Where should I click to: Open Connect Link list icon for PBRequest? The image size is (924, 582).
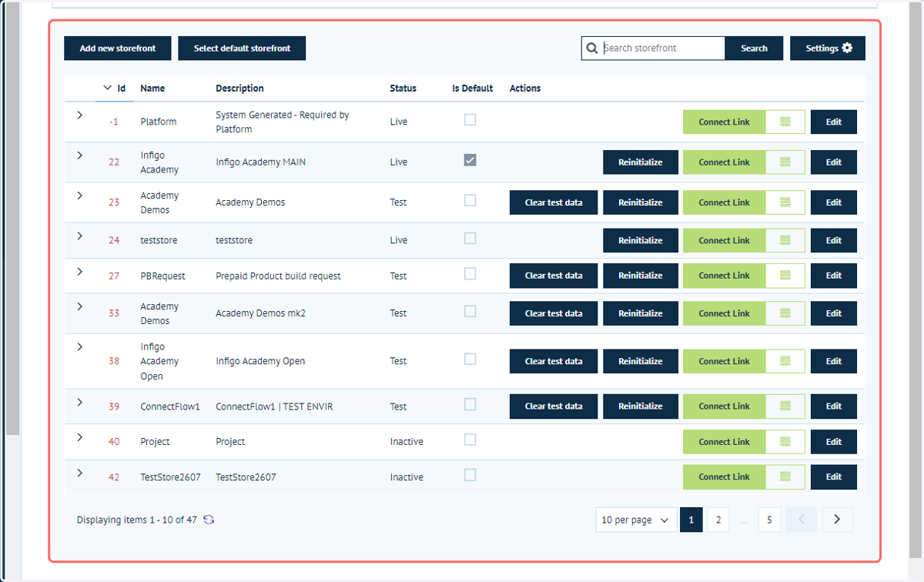(785, 276)
